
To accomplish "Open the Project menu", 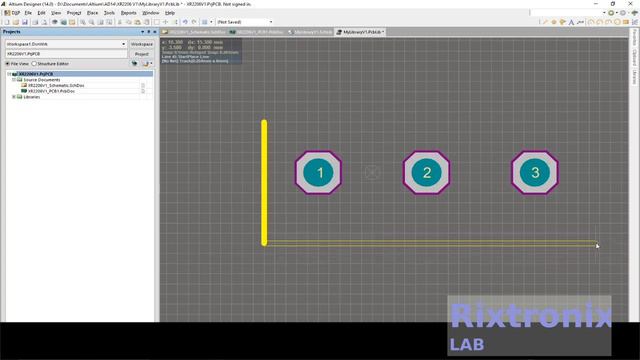I will [74, 13].
